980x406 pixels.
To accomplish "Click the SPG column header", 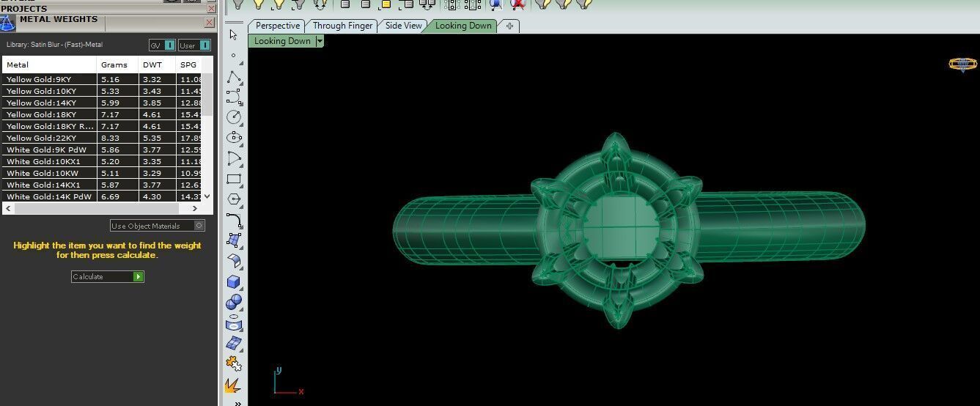I will coord(189,64).
